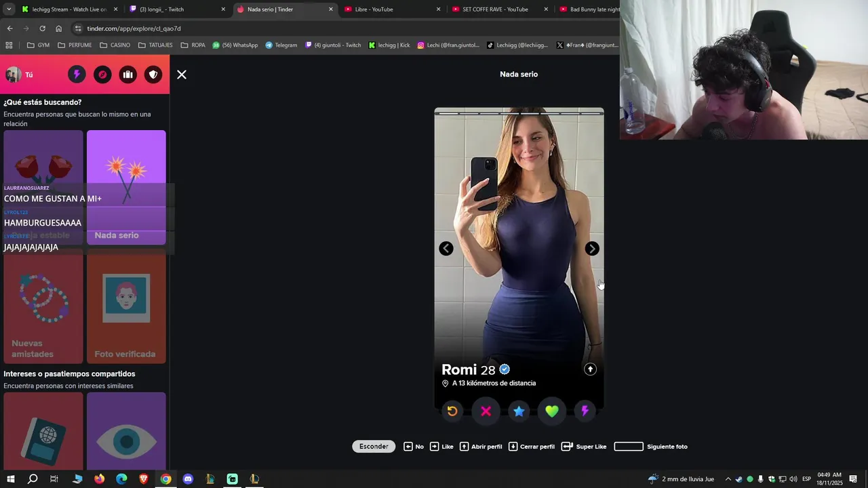Click the No keyboard shortcut hint
Viewport: 868px width, 488px height.
[x=414, y=447]
